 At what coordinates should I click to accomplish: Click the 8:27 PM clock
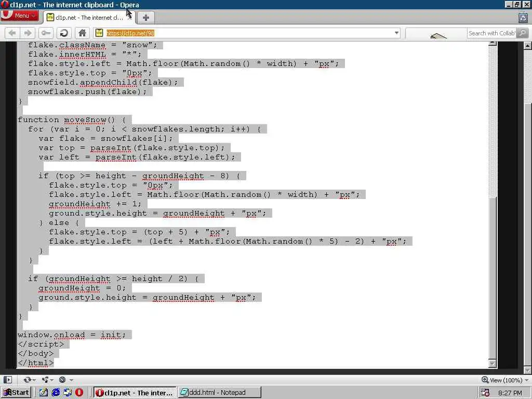point(510,393)
